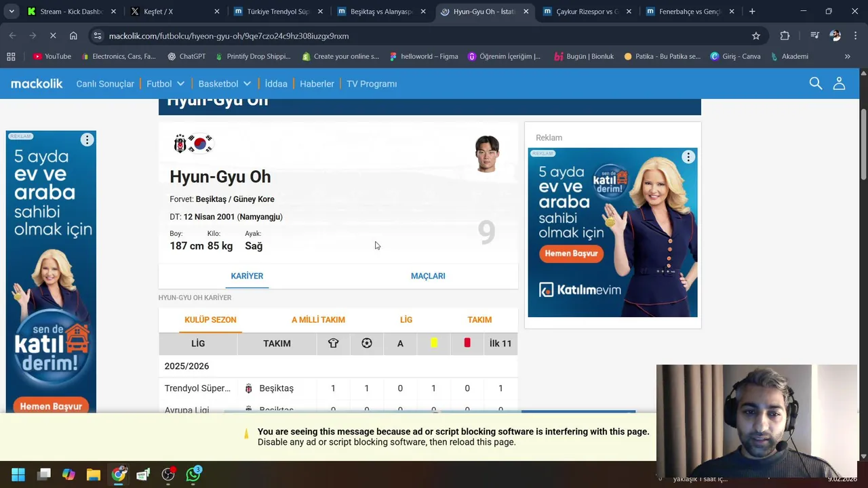Switch to KARİYER tab
Viewport: 868px width, 488px height.
click(247, 276)
